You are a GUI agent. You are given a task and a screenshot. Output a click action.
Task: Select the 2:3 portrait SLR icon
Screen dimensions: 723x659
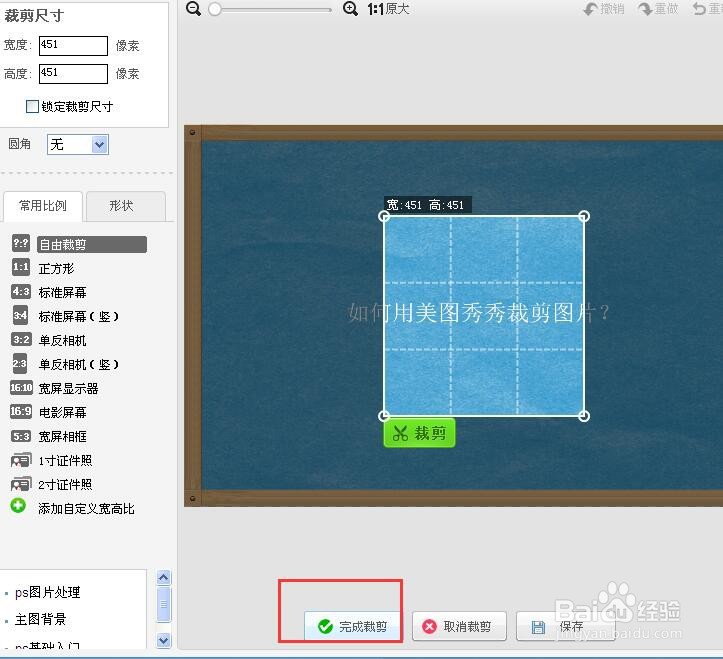tap(20, 363)
